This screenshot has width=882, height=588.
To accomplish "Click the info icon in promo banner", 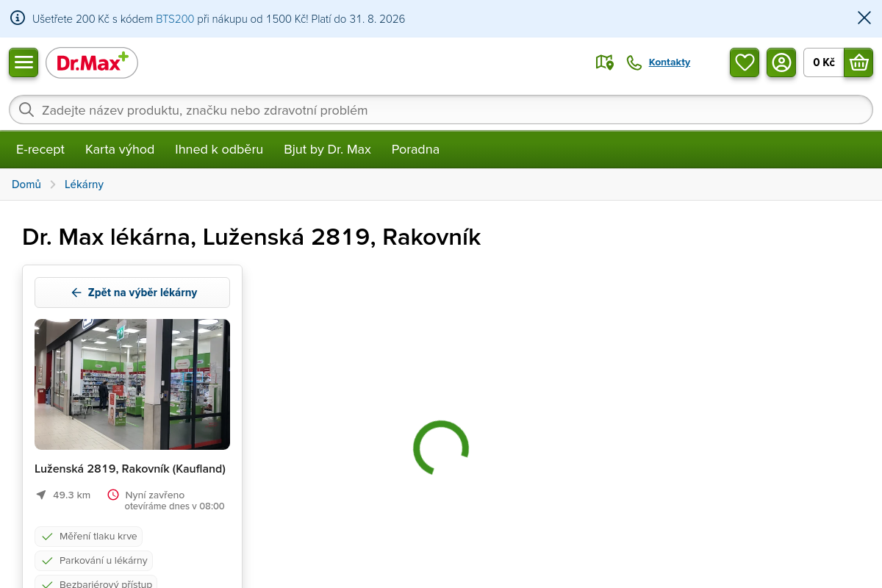I will pyautogui.click(x=18, y=18).
